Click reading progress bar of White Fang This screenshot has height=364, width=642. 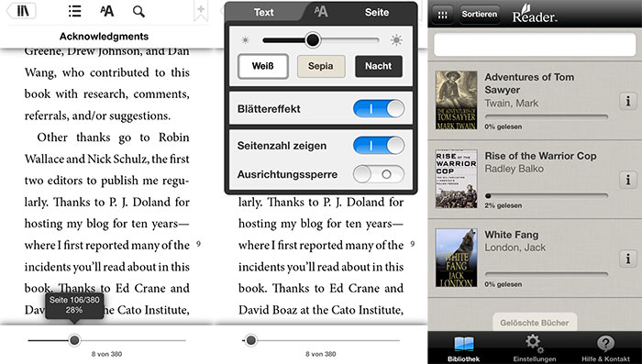547,274
